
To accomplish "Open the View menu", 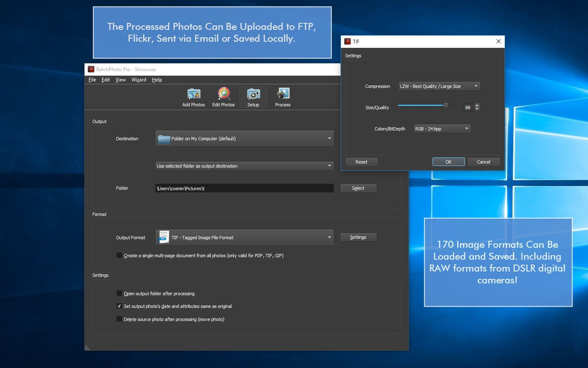I will (x=120, y=80).
